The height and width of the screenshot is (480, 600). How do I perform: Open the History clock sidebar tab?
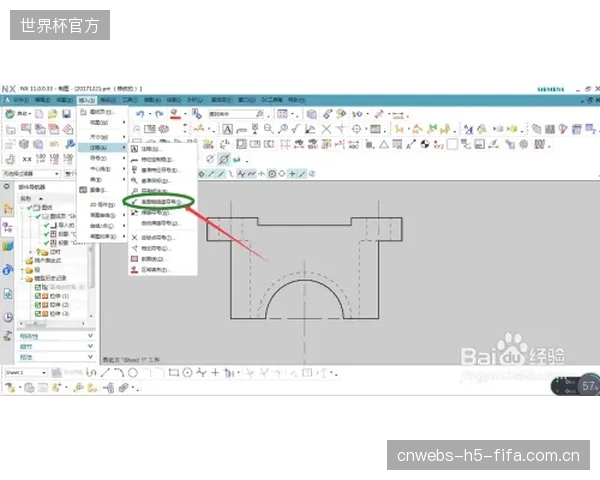(8, 317)
